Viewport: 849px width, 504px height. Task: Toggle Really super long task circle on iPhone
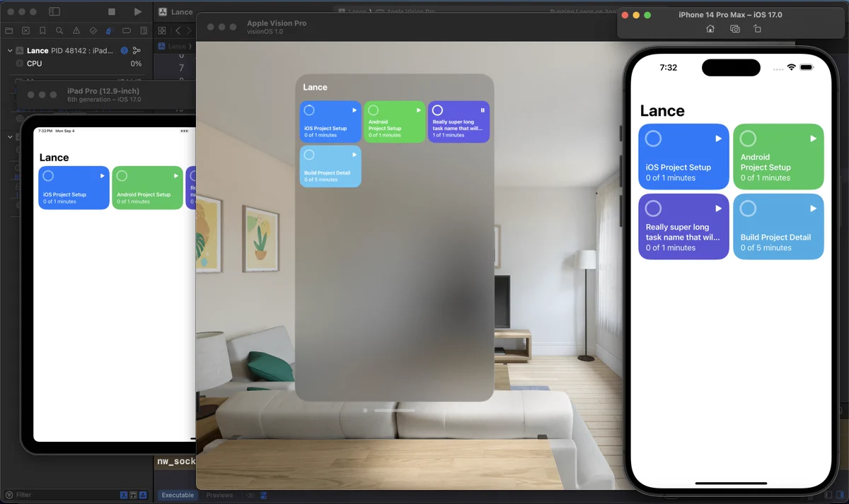pyautogui.click(x=653, y=209)
